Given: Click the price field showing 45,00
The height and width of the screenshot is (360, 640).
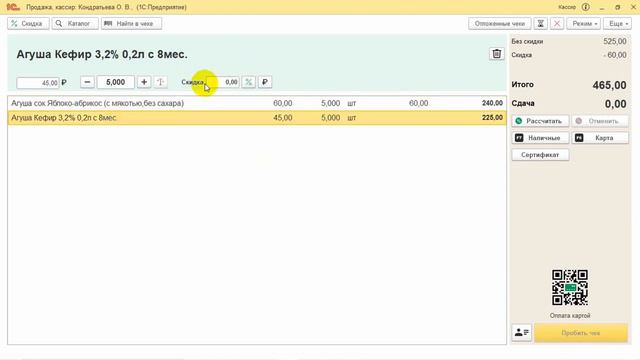Looking at the screenshot, I should [x=38, y=82].
